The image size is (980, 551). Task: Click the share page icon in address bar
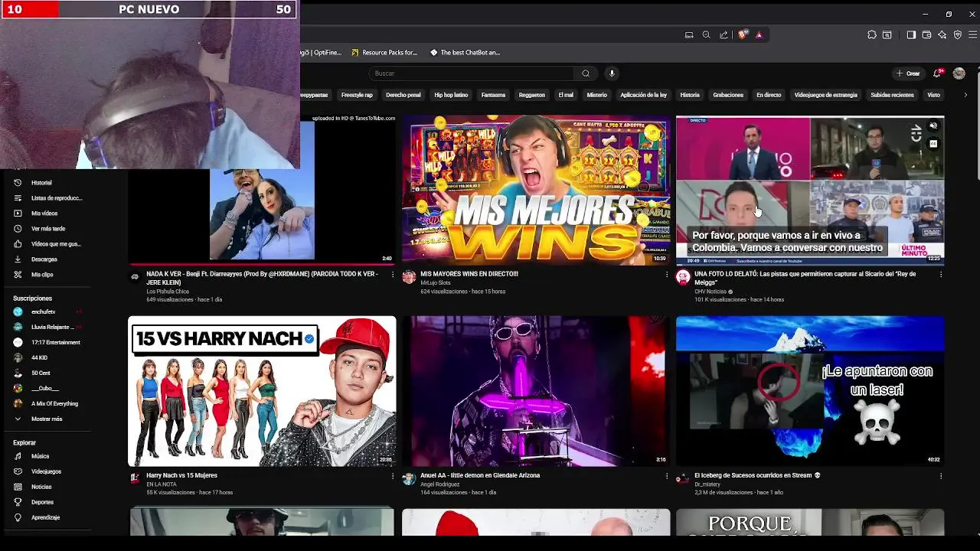[724, 34]
